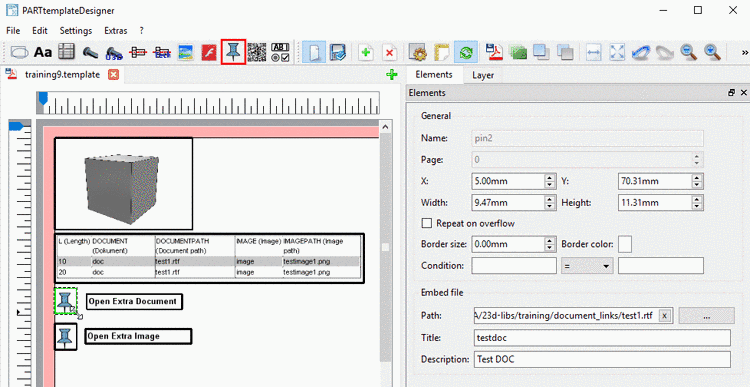The width and height of the screenshot is (750, 387).
Task: Click the green plus beside the tab bar
Action: click(x=392, y=75)
